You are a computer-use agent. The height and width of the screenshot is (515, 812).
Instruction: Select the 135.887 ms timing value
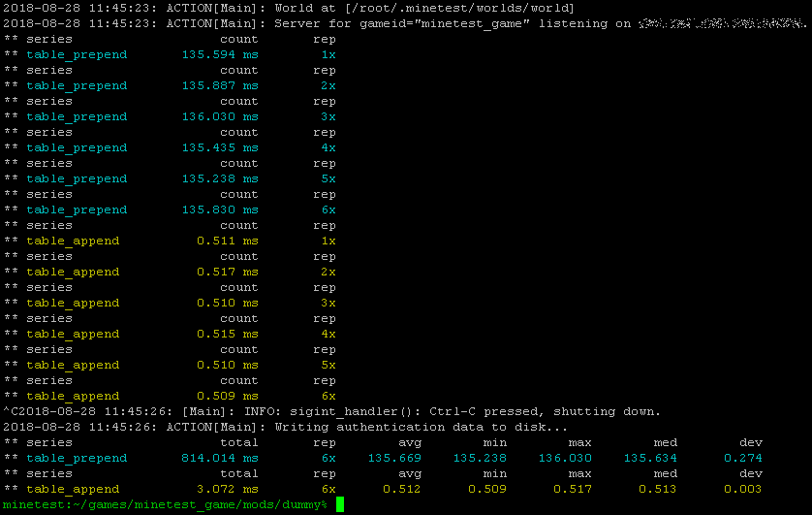click(x=219, y=85)
